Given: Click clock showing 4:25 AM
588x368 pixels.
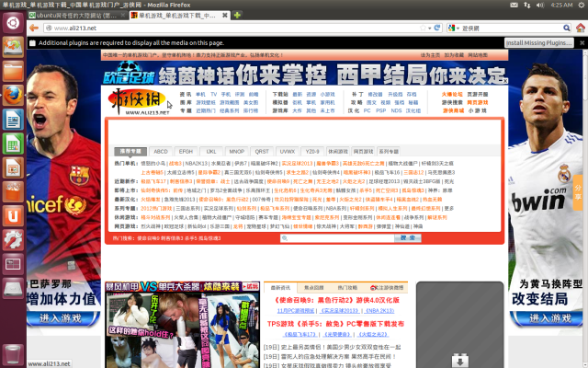Looking at the screenshot, I should [x=561, y=5].
